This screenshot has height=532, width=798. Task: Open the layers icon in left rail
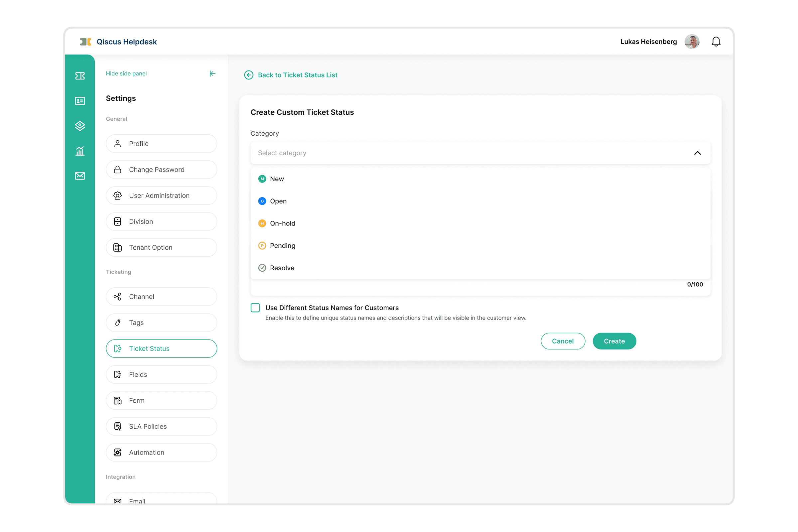click(x=80, y=126)
